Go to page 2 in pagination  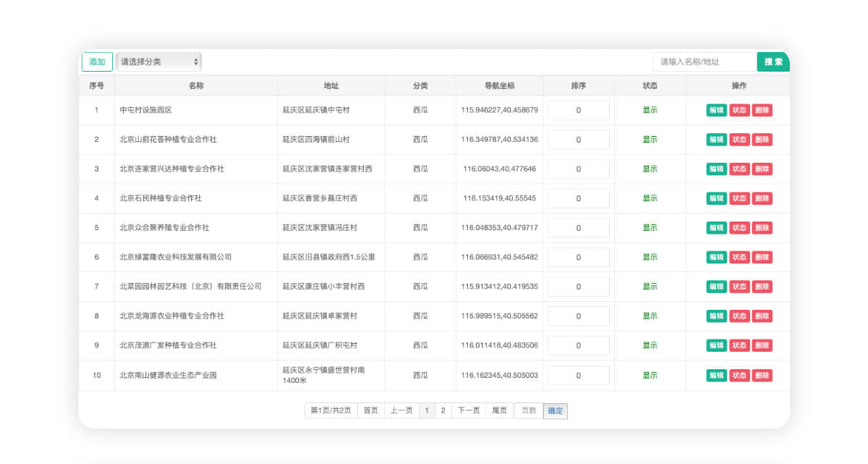click(443, 410)
